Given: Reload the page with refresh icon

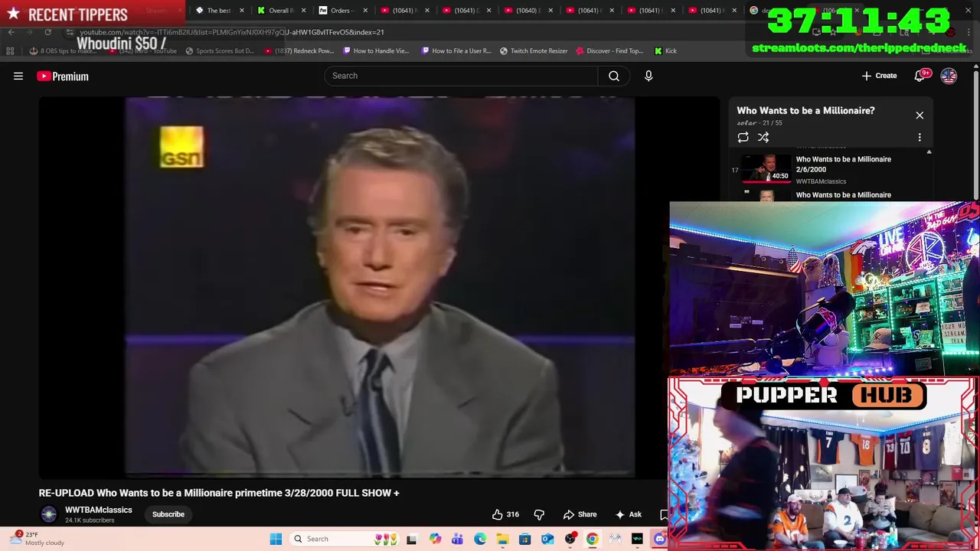Looking at the screenshot, I should [47, 32].
